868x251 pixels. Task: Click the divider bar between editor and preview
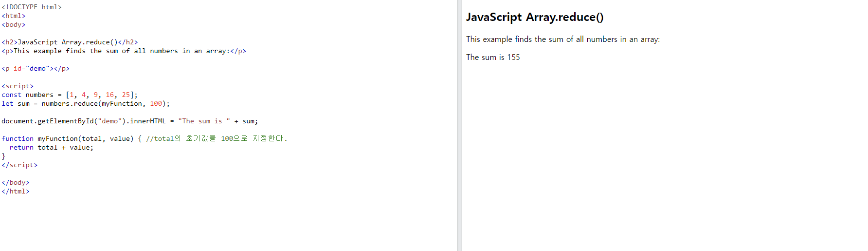pos(459,125)
